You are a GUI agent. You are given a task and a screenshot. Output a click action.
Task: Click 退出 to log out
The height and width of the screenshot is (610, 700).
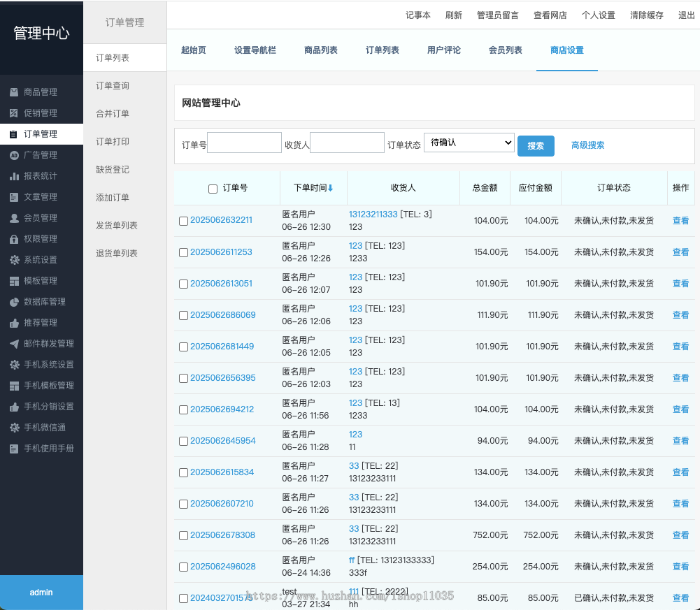(x=686, y=15)
